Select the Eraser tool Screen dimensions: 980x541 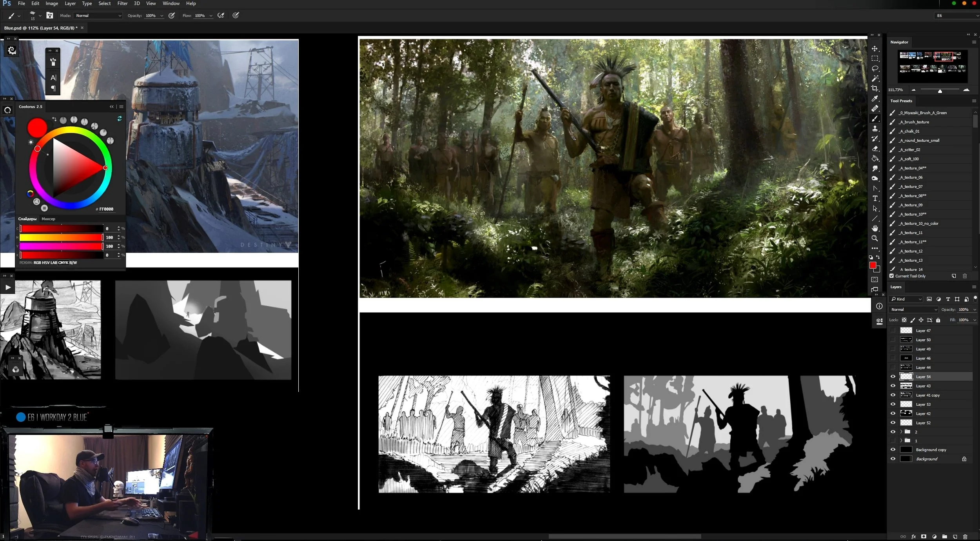click(x=875, y=149)
